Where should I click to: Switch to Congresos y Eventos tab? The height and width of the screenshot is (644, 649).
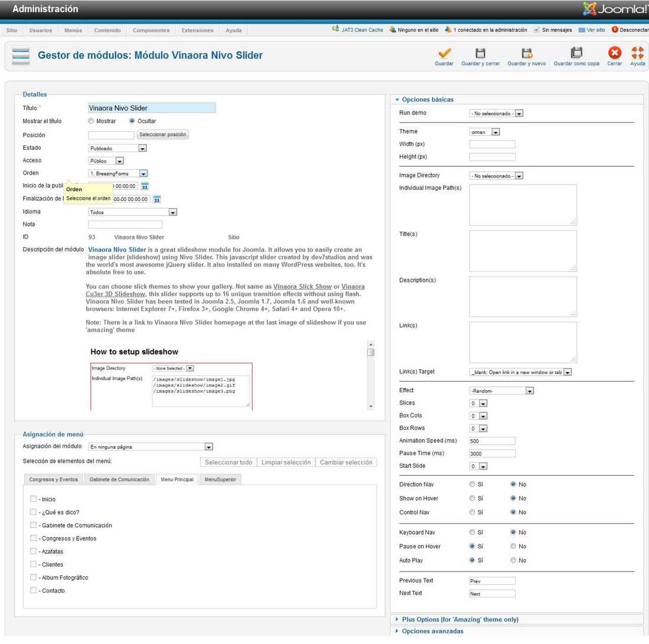click(53, 480)
